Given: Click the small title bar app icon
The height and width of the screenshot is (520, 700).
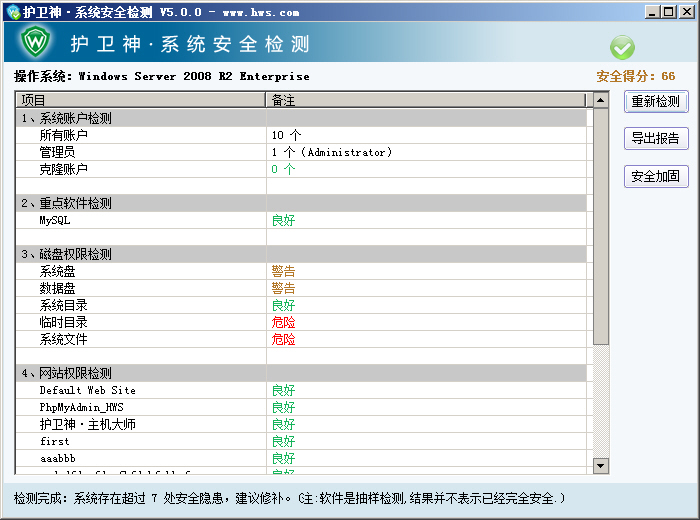Looking at the screenshot, I should point(11,12).
